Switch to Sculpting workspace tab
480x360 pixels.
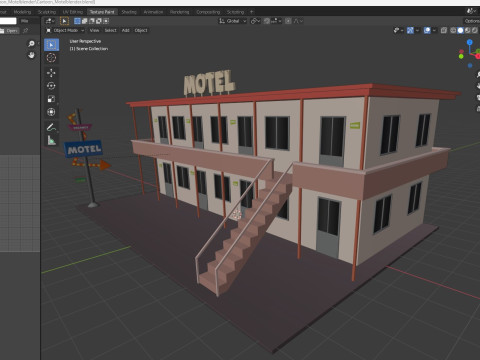coord(47,12)
